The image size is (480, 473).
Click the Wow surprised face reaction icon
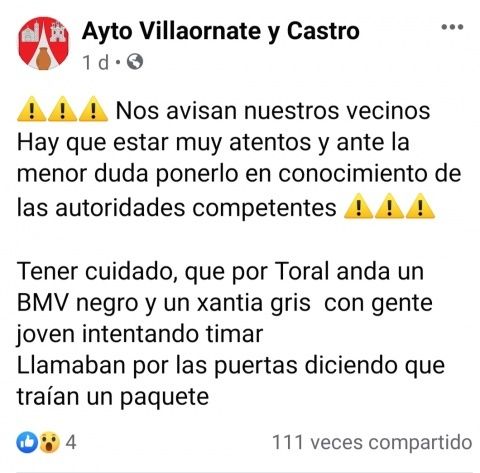tap(49, 443)
